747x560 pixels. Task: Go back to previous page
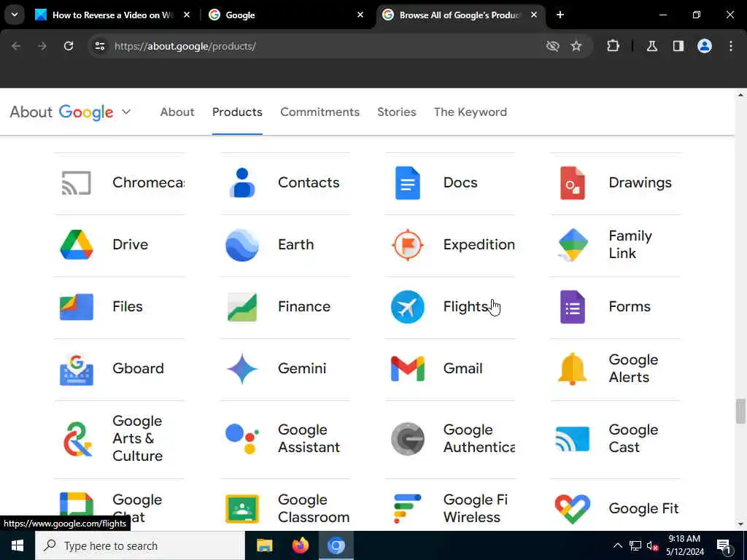click(x=16, y=46)
